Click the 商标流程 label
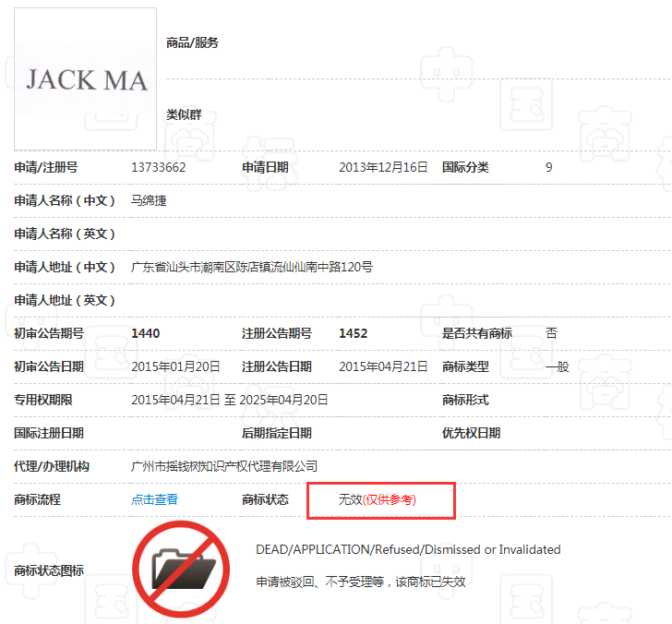The image size is (672, 624). 37,499
